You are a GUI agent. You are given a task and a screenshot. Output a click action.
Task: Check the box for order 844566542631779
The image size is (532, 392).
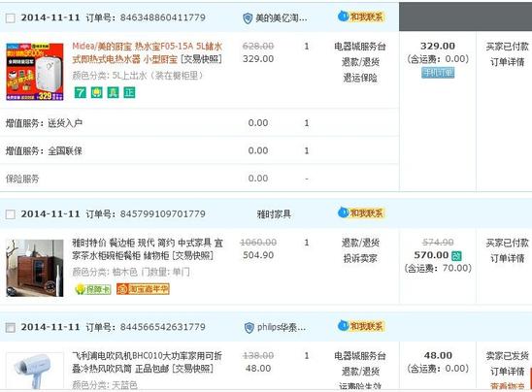pyautogui.click(x=10, y=327)
